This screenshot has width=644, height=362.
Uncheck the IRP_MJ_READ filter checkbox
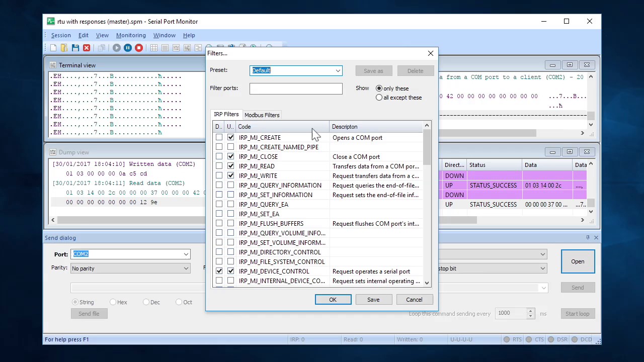[x=230, y=166]
